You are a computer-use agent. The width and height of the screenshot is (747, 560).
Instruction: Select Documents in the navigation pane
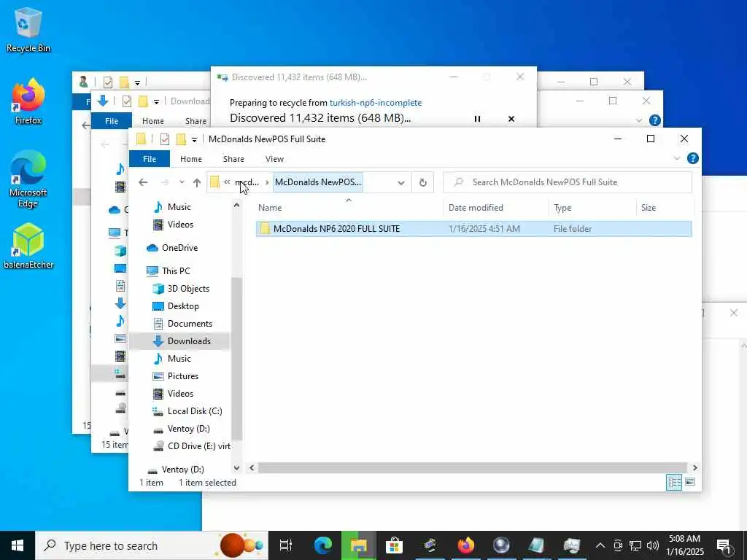click(x=190, y=324)
